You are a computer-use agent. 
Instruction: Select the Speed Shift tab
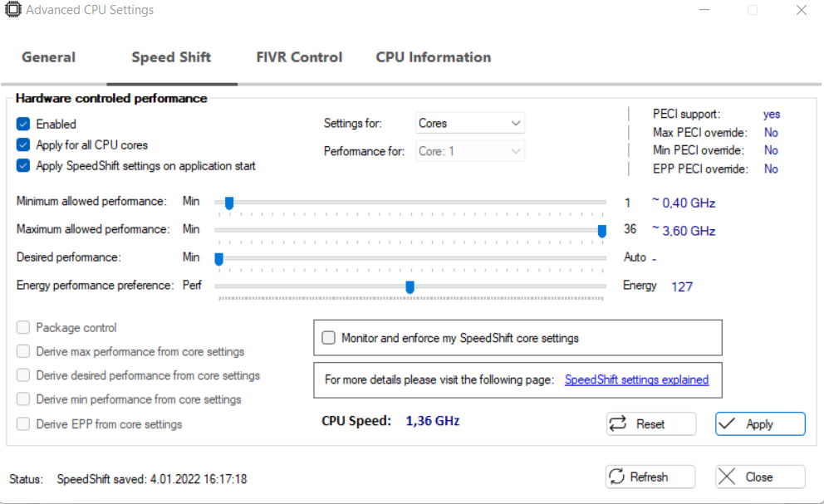(171, 57)
